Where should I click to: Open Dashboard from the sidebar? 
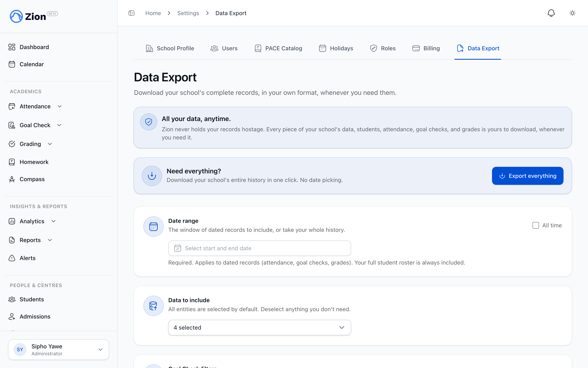point(34,47)
